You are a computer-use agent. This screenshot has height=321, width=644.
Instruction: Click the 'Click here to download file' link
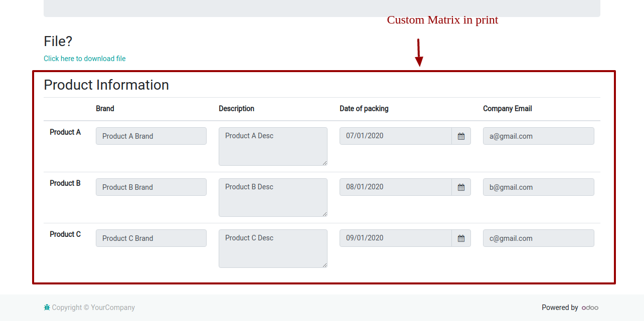(x=84, y=59)
